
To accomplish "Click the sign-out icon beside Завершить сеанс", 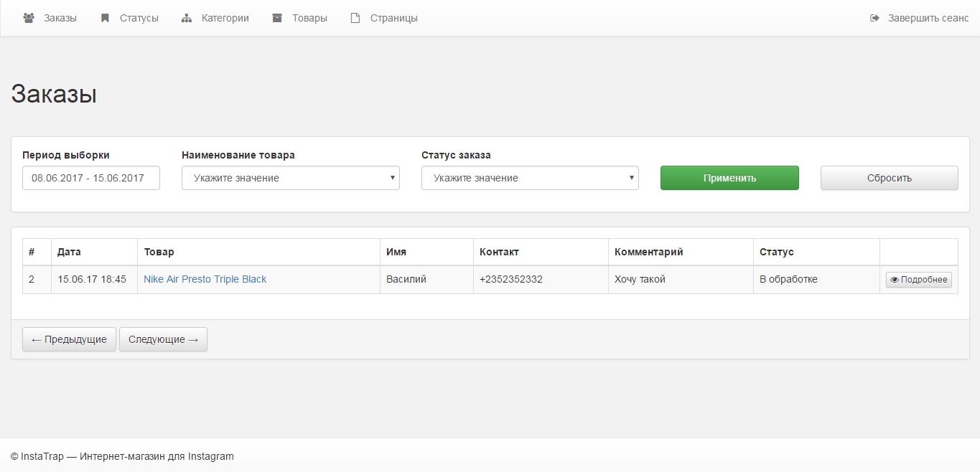I will tap(874, 18).
